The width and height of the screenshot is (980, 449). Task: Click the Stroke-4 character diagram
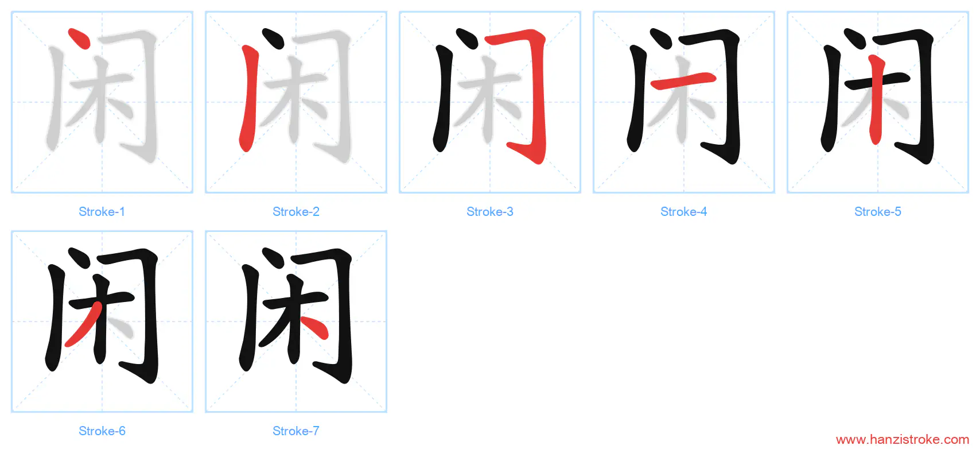684,102
